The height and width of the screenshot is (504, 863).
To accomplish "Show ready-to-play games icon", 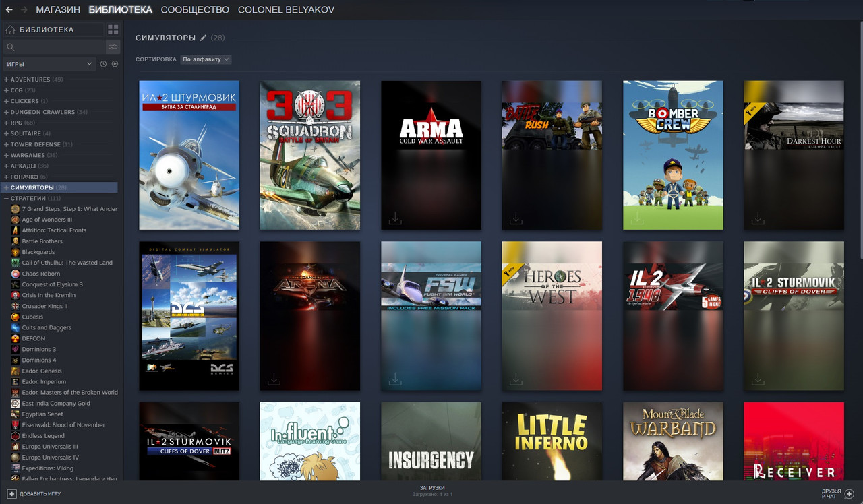I will click(115, 64).
